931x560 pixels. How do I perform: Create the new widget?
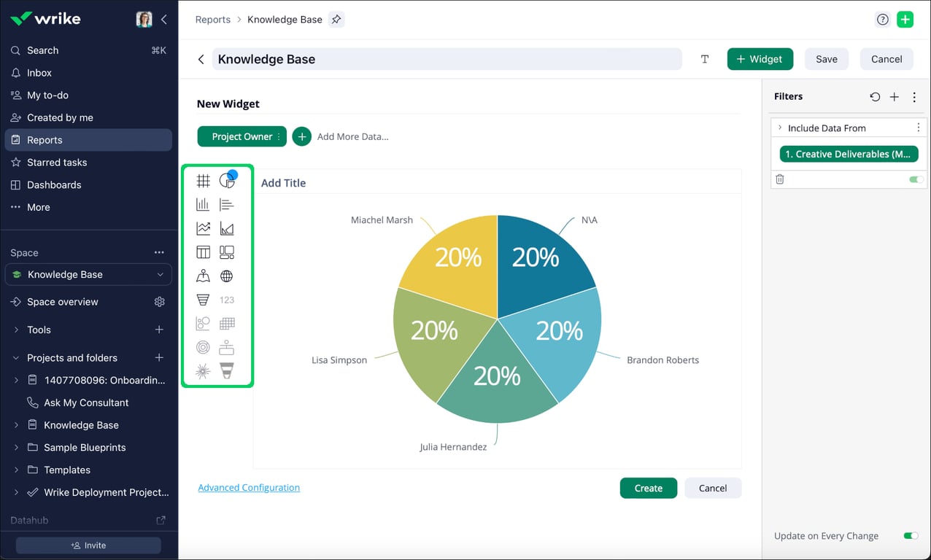pos(648,488)
